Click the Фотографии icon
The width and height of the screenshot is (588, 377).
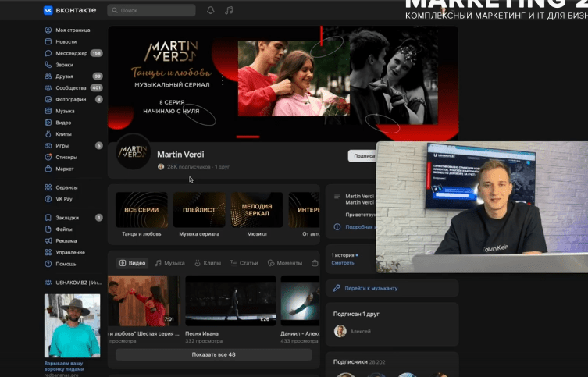coord(48,100)
